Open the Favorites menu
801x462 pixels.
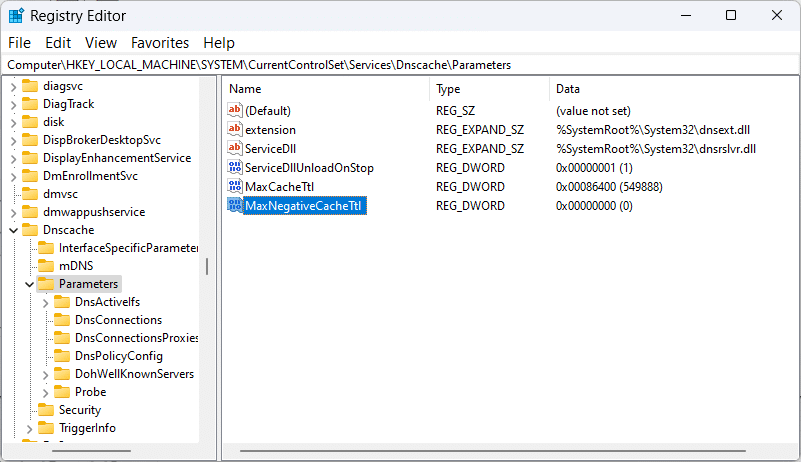[160, 43]
